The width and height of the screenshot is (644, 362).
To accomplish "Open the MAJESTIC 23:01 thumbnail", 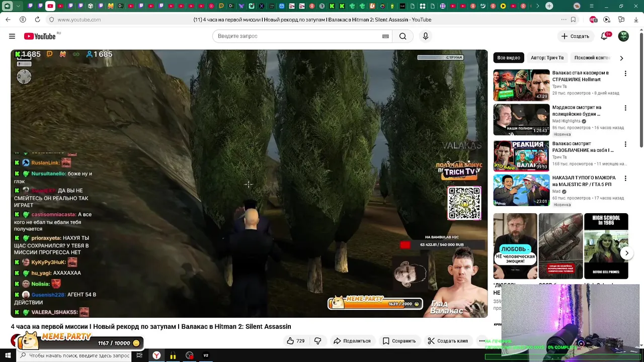I will [x=521, y=190].
